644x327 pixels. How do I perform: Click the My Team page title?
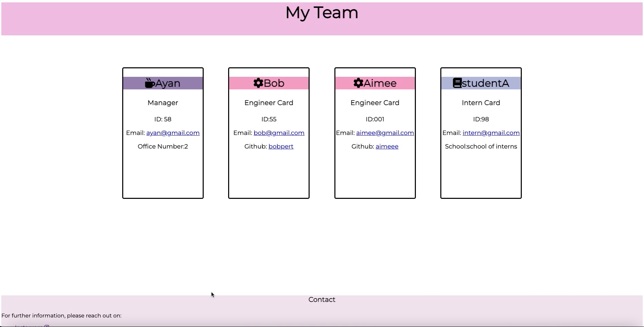point(322,13)
